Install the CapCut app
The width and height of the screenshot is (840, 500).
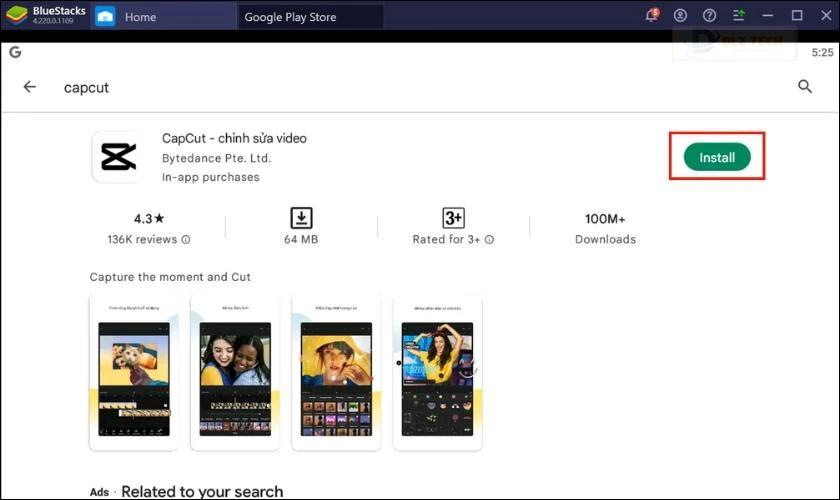717,157
